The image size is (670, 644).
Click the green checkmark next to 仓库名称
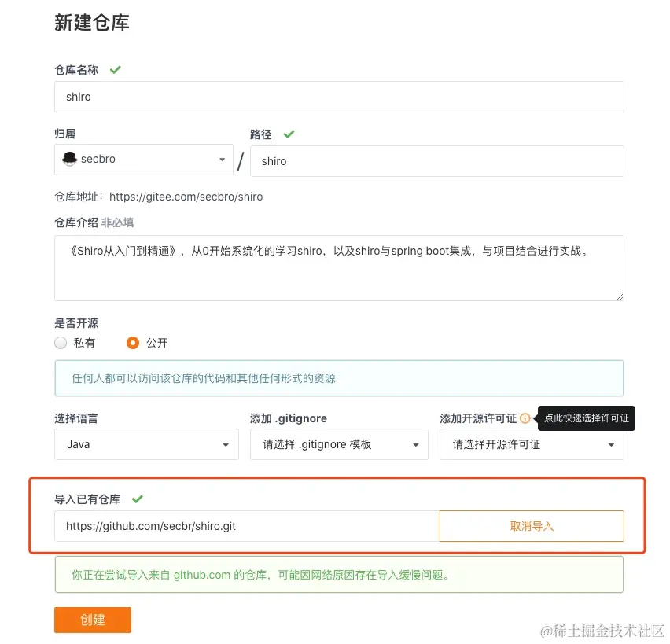pos(115,69)
